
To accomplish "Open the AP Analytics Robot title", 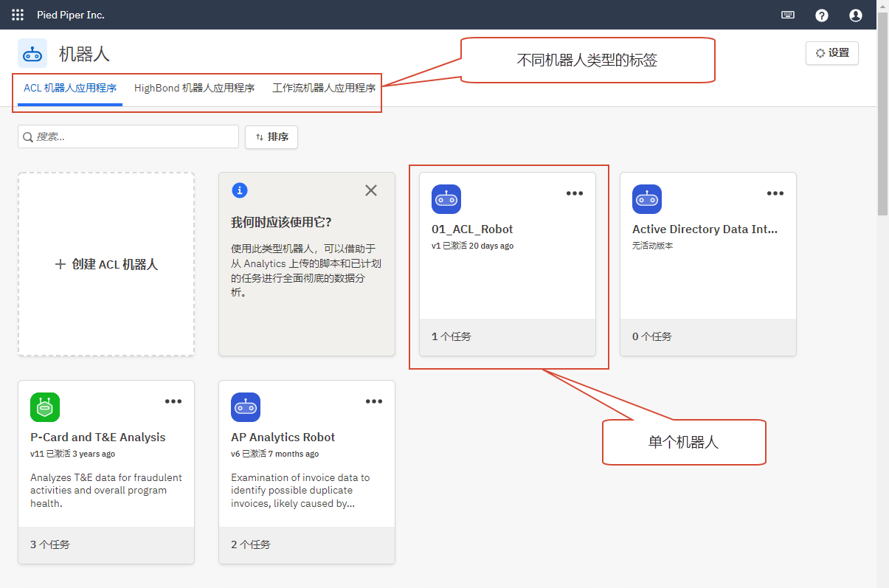I will (x=283, y=437).
